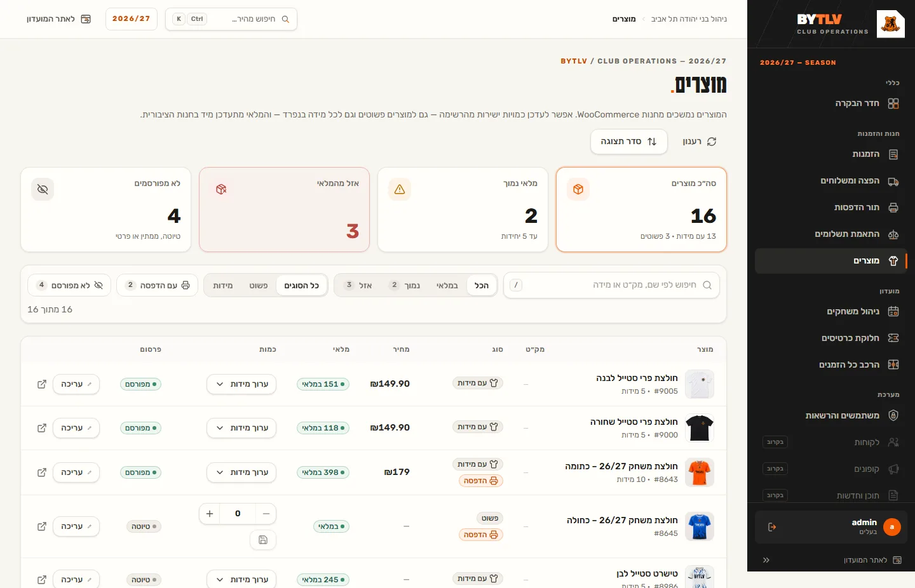This screenshot has height=588, width=915.
Task: Click save icon under quantity for #8645
Action: pos(263,540)
